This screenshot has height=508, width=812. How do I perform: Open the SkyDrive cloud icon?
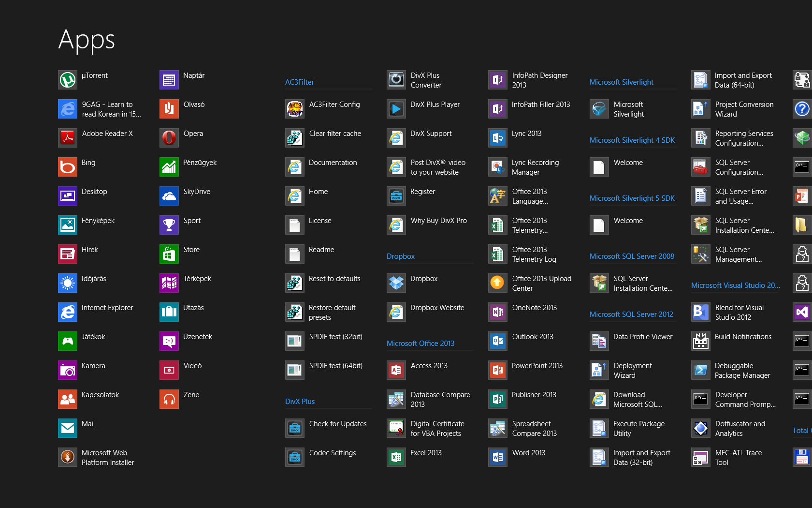click(169, 196)
